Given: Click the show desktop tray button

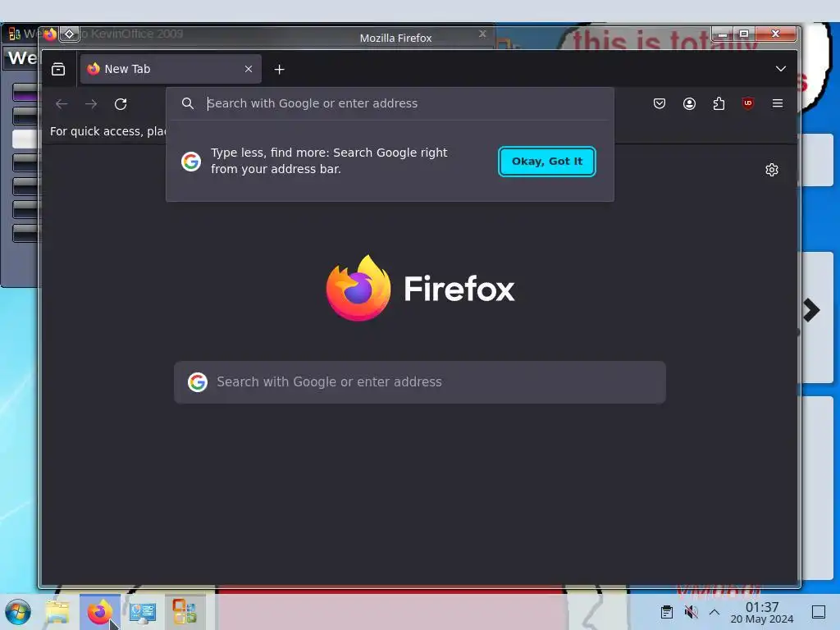Looking at the screenshot, I should tap(818, 612).
